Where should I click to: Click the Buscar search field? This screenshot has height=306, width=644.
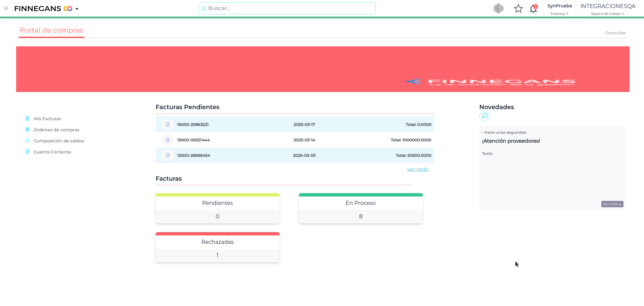pyautogui.click(x=287, y=8)
